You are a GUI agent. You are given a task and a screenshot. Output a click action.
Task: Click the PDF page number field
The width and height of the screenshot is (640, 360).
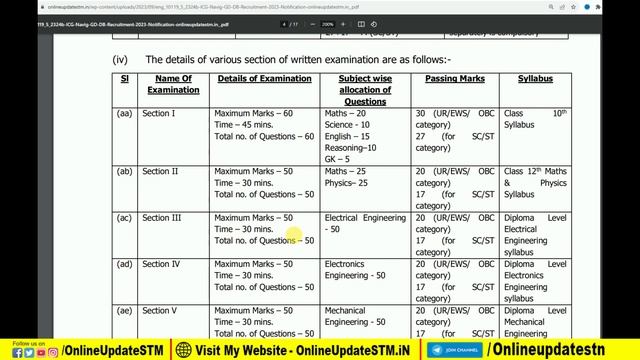tap(284, 24)
